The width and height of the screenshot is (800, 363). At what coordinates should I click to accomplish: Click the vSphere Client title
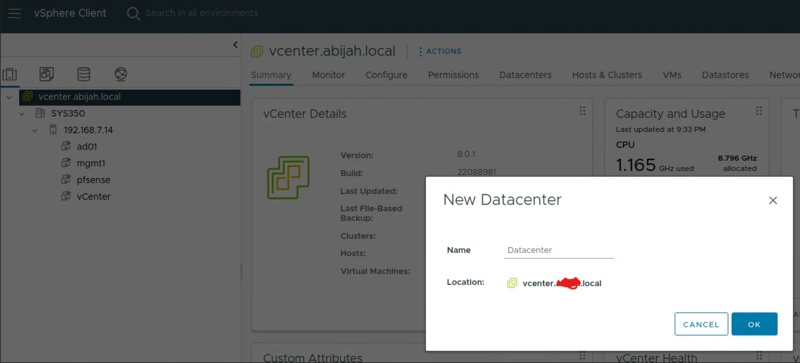click(x=70, y=13)
